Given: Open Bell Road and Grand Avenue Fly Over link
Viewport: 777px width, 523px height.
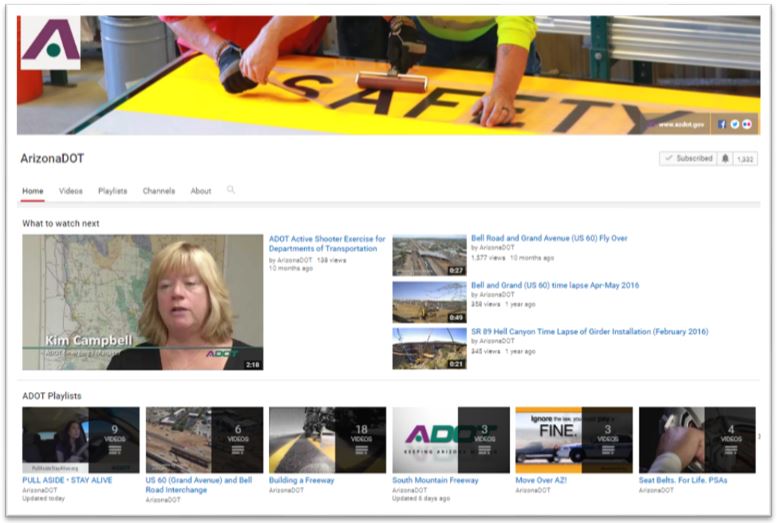Looking at the screenshot, I should [549, 238].
